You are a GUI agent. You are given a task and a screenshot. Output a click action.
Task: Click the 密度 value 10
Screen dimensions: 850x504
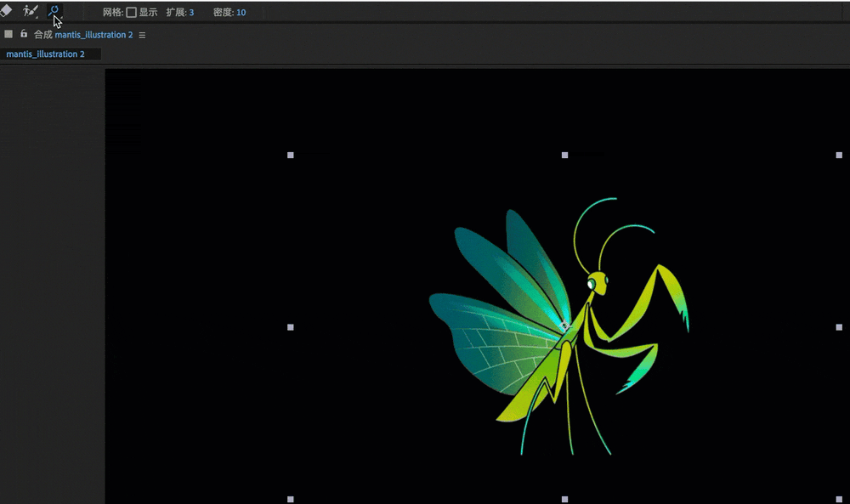point(241,13)
